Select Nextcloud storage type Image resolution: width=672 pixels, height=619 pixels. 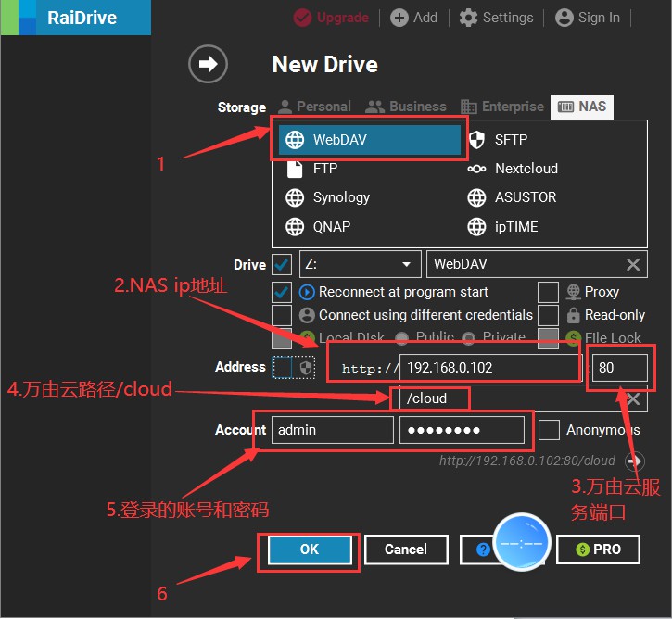pos(525,169)
